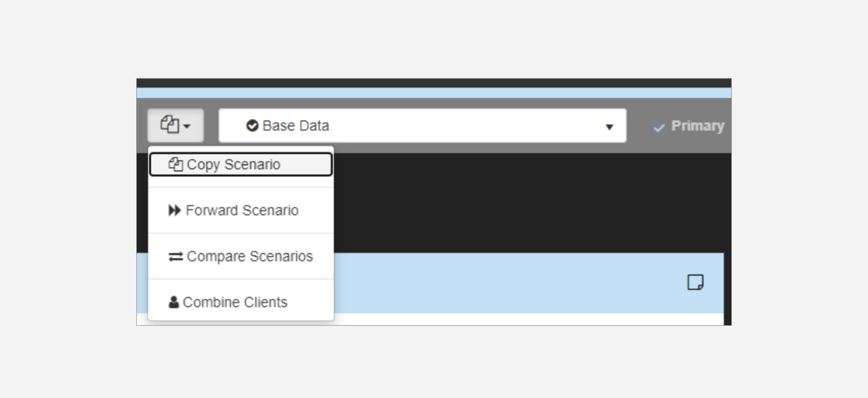The image size is (868, 398).
Task: Click the copy scenario toolbar button icon
Action: point(170,125)
